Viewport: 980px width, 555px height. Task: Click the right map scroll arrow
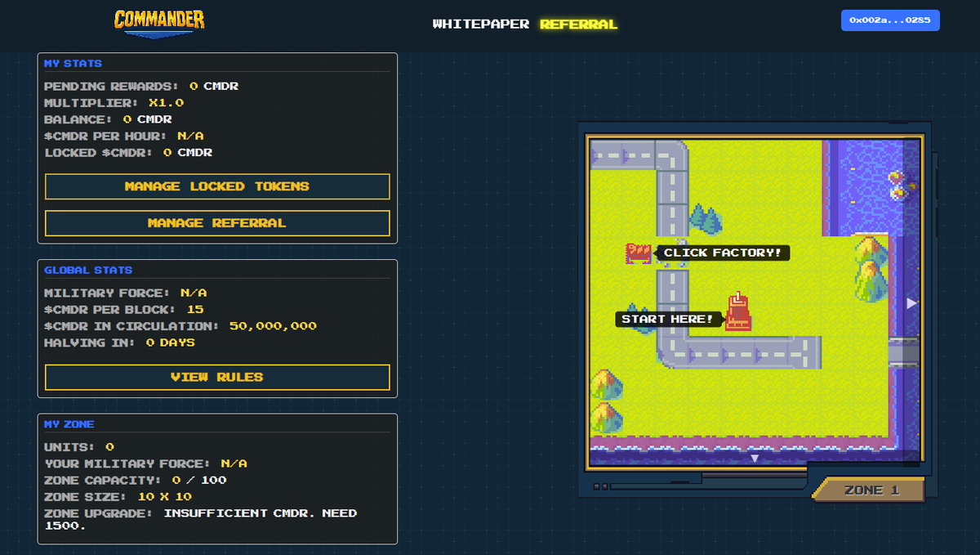click(x=911, y=303)
